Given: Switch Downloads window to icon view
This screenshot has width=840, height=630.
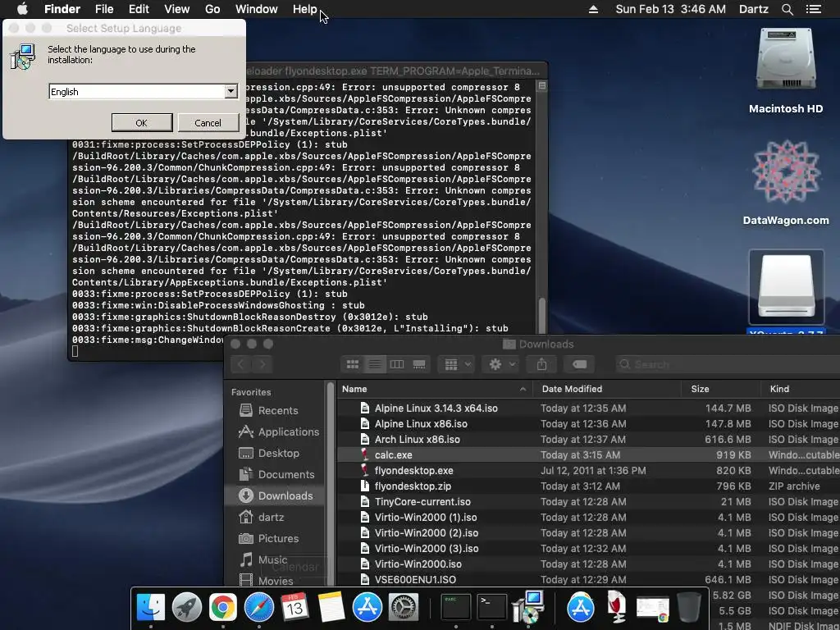Looking at the screenshot, I should pyautogui.click(x=353, y=364).
